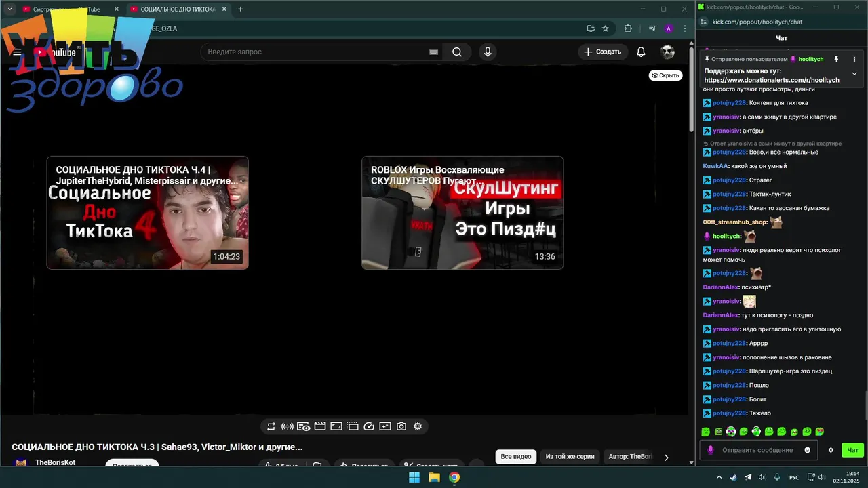Image resolution: width=868 pixels, height=488 pixels.
Task: Select the 'Автор: TheBori…' chip
Action: [x=630, y=457]
